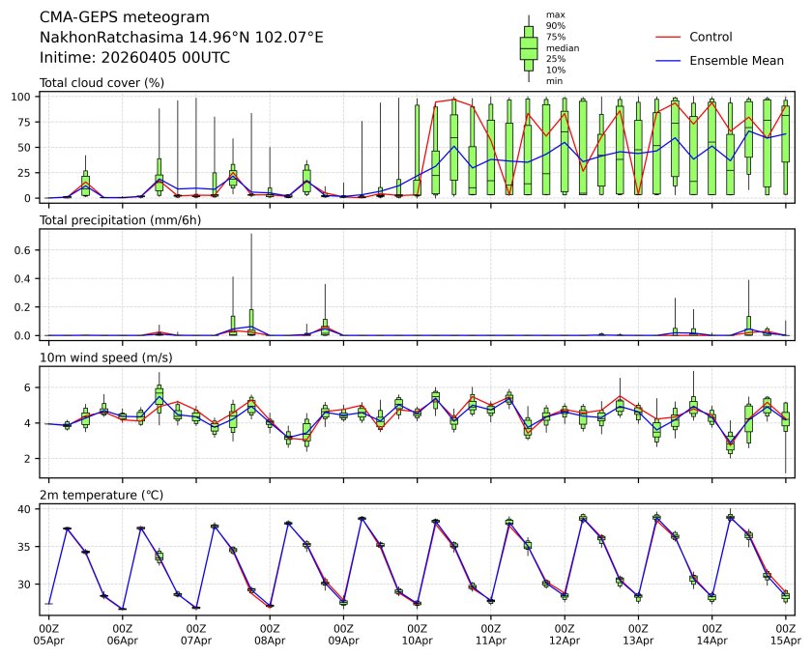812x657 pixels.
Task: Click the red Control legend line
Action: (669, 37)
